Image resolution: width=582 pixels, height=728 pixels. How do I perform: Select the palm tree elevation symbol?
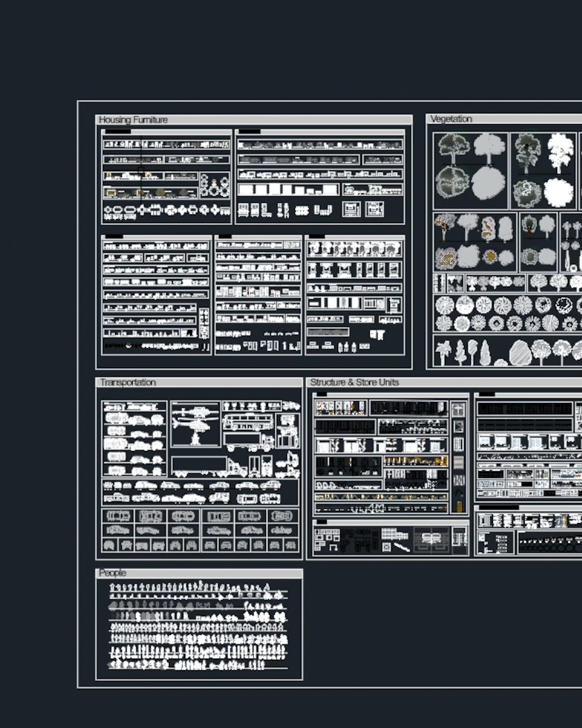tap(443, 351)
